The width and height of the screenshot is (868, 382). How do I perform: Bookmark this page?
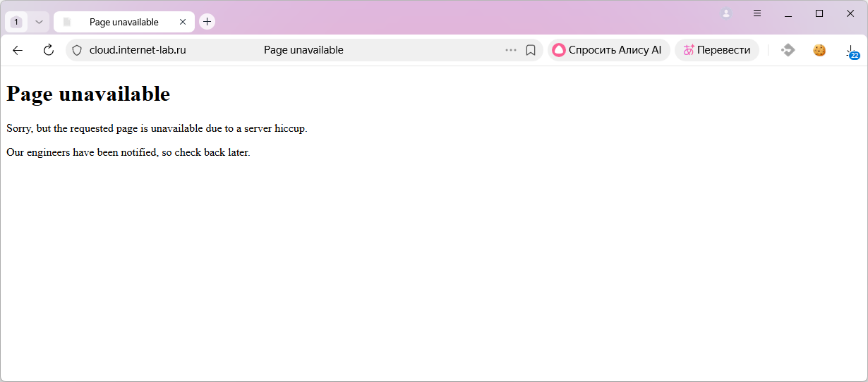(x=531, y=50)
